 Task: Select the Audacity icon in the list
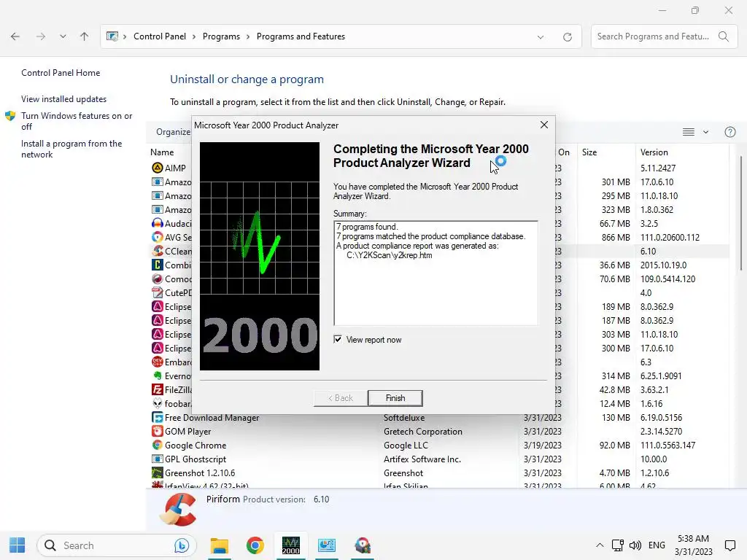click(x=158, y=223)
